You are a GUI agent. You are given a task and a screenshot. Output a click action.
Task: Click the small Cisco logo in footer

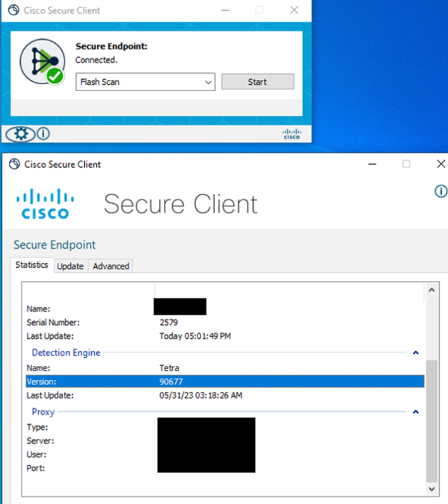(292, 134)
